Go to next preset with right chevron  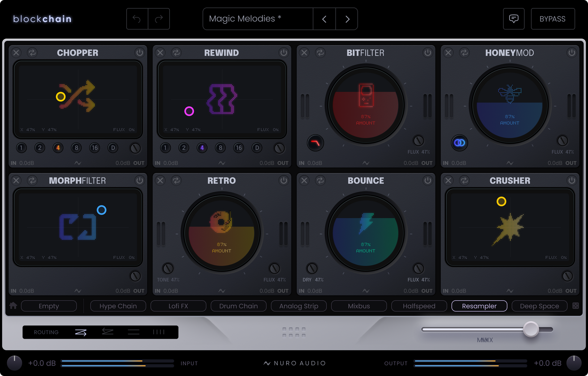pos(347,19)
